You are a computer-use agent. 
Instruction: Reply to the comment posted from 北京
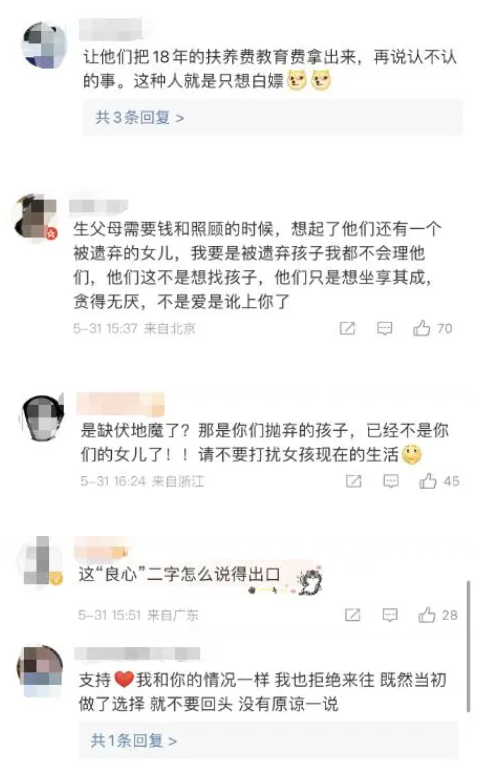384,329
